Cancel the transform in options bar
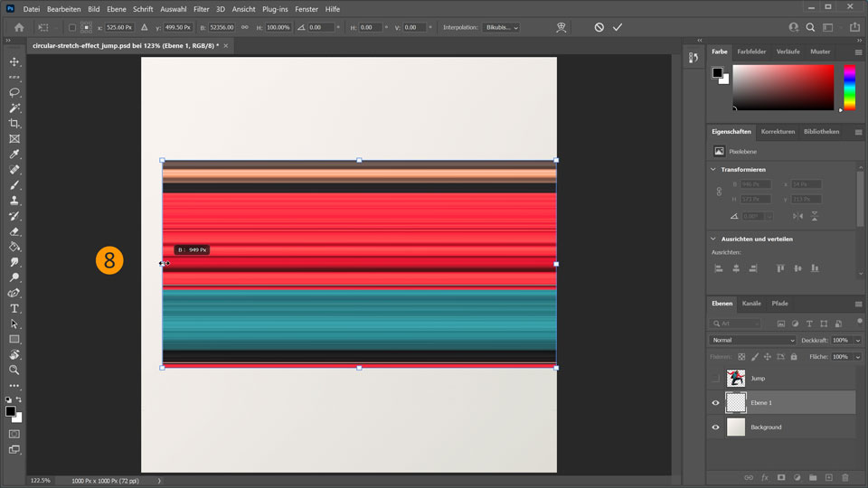 click(x=599, y=28)
